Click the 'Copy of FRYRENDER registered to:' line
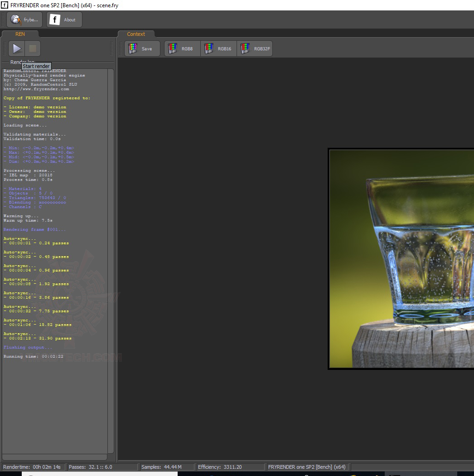Screen dimensions: 474x476 click(47, 98)
